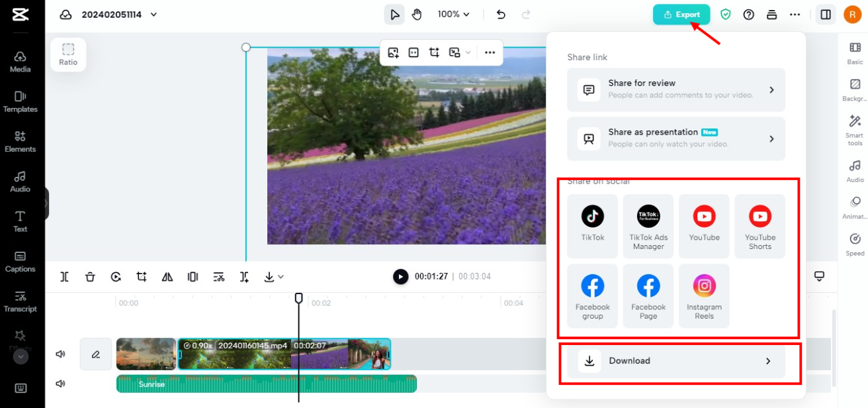Expand the floating toolbar small dropdown arrow
This screenshot has width=868, height=408.
point(468,52)
